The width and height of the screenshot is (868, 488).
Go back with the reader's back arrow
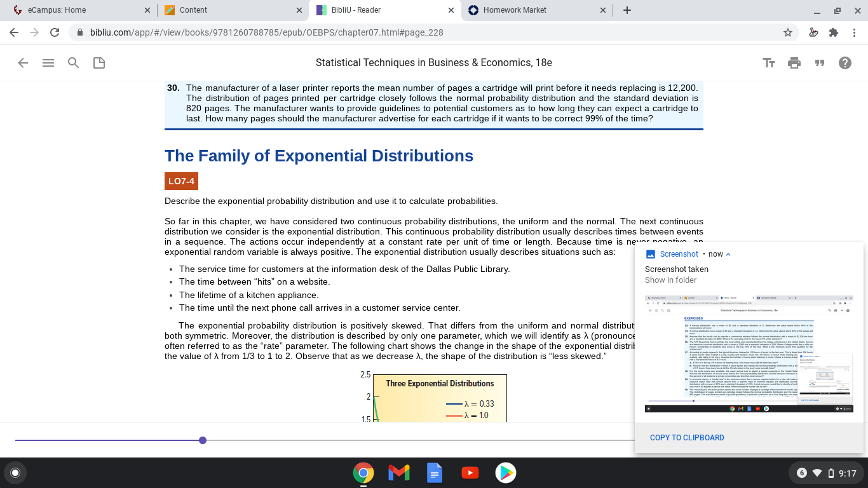tap(23, 63)
